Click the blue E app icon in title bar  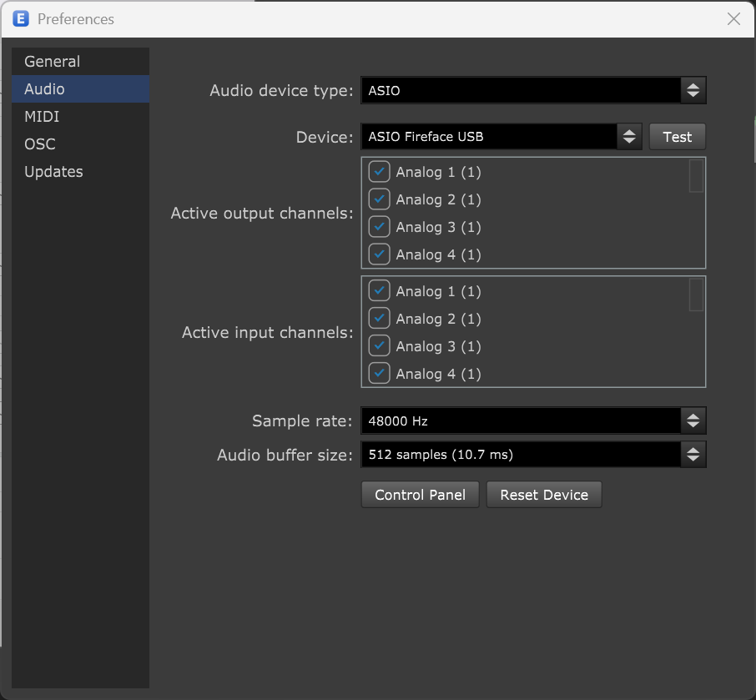(x=21, y=19)
